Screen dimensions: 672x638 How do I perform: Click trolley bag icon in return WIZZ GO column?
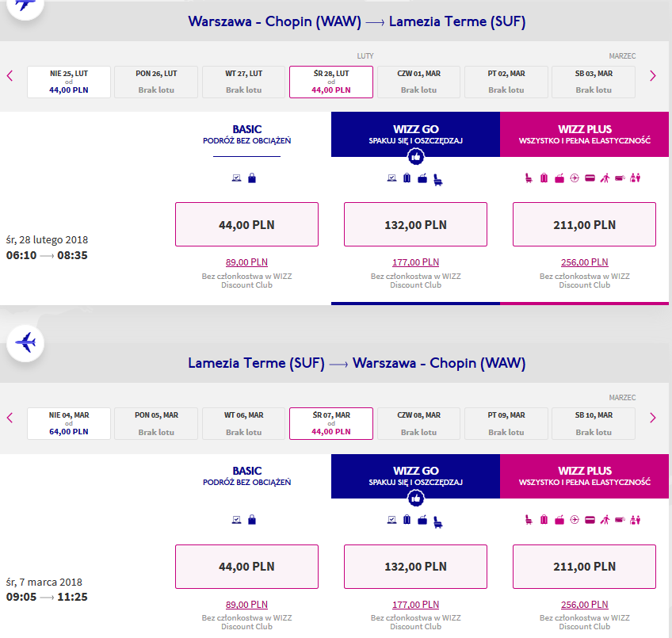(422, 520)
